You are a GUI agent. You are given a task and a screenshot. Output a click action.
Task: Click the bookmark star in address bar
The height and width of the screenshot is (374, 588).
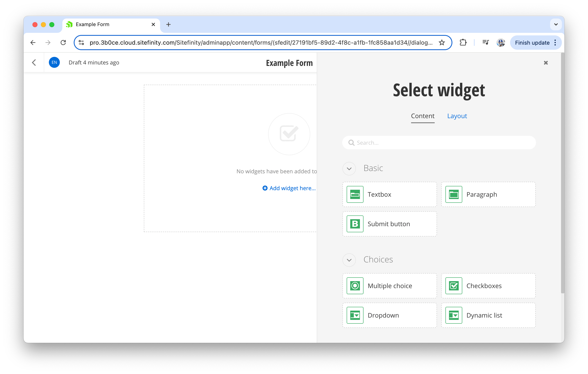click(442, 42)
